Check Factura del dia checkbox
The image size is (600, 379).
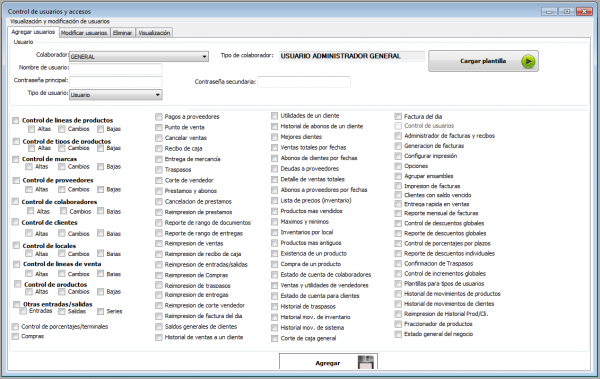[x=398, y=116]
